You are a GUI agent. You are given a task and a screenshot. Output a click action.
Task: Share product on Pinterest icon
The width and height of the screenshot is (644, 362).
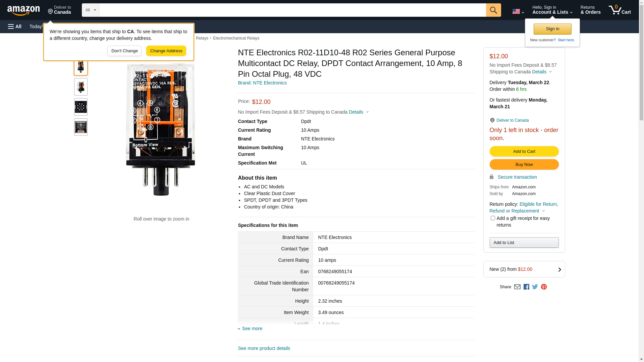pos(544,287)
